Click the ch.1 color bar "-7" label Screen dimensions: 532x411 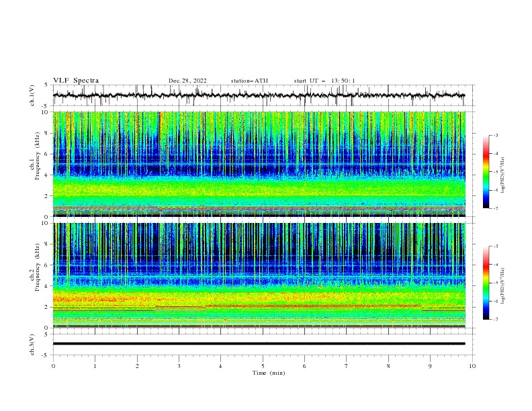(x=496, y=208)
